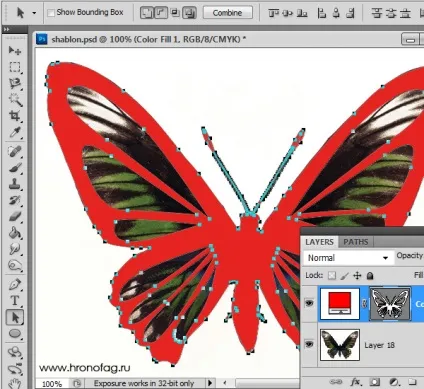Select the Polygonal Lasso tool

pyautogui.click(x=14, y=83)
